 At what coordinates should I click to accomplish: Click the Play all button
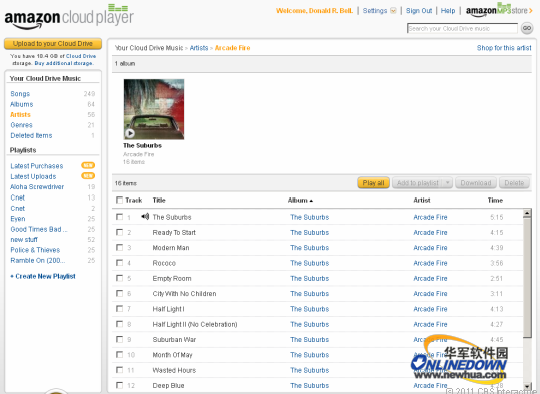point(373,183)
